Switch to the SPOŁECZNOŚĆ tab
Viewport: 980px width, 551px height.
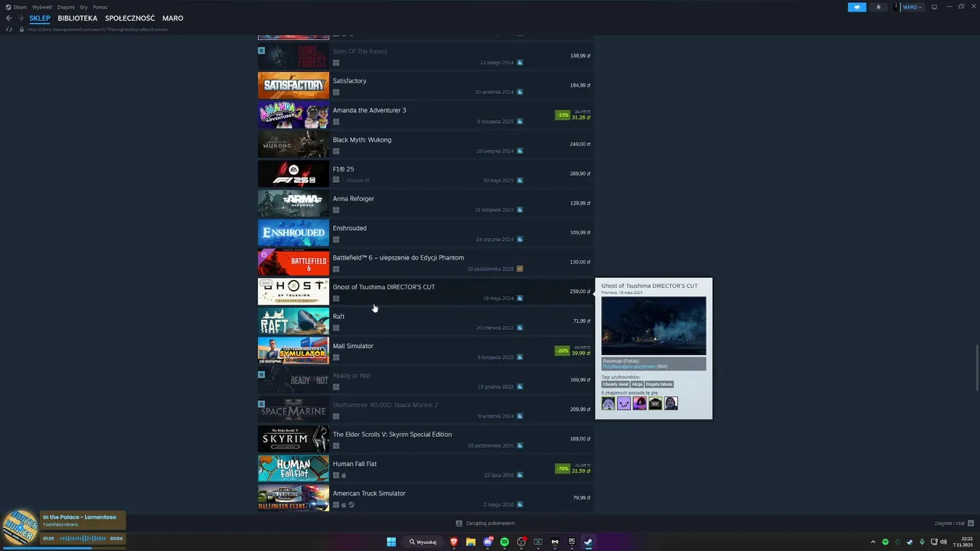coord(130,18)
